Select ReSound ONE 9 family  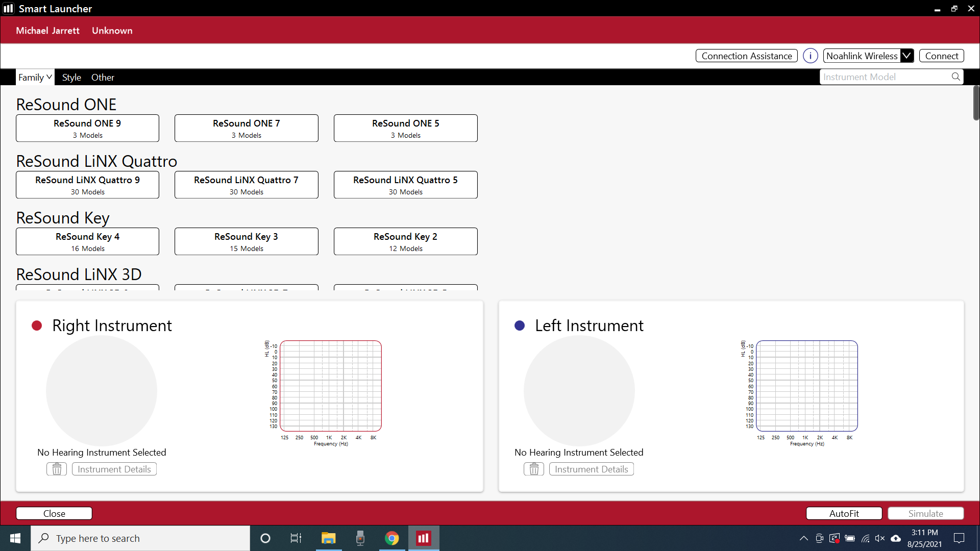click(87, 128)
